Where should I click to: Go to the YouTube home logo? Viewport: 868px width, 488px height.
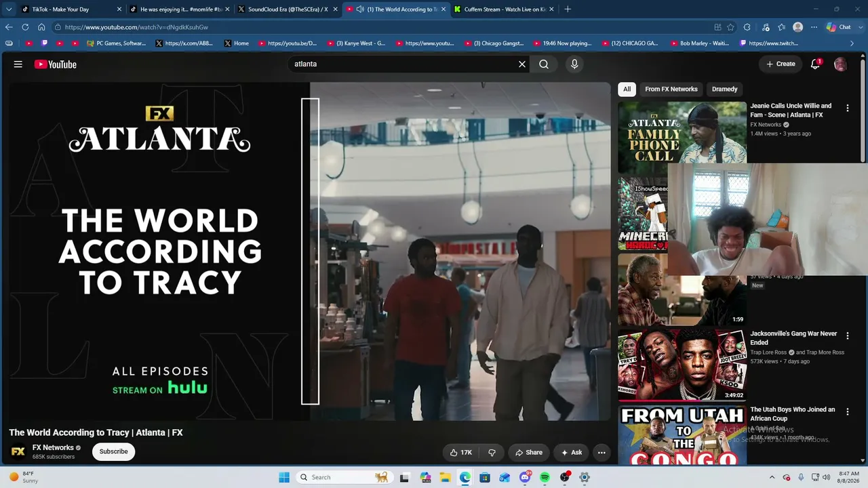(56, 64)
